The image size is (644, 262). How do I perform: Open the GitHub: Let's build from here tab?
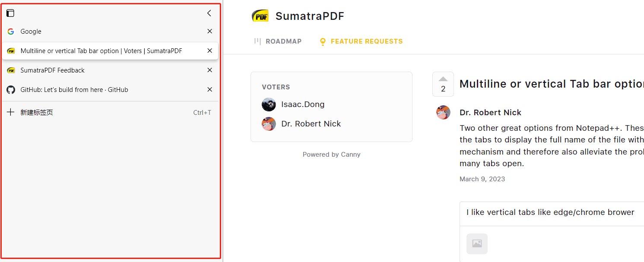click(110, 90)
